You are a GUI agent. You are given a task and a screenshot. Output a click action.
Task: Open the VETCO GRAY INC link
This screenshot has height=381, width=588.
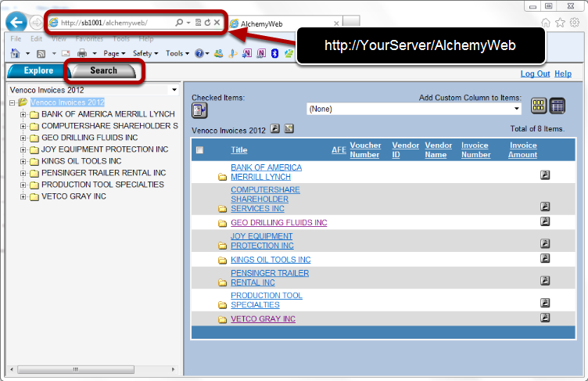pyautogui.click(x=263, y=319)
